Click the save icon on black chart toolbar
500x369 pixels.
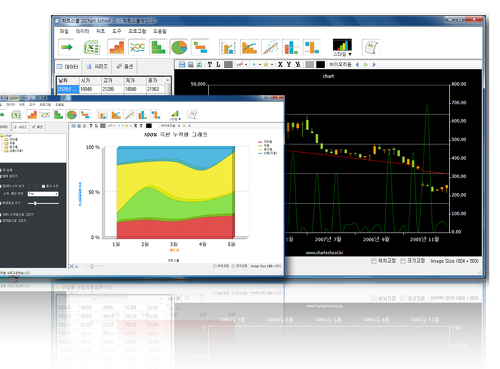pos(182,64)
